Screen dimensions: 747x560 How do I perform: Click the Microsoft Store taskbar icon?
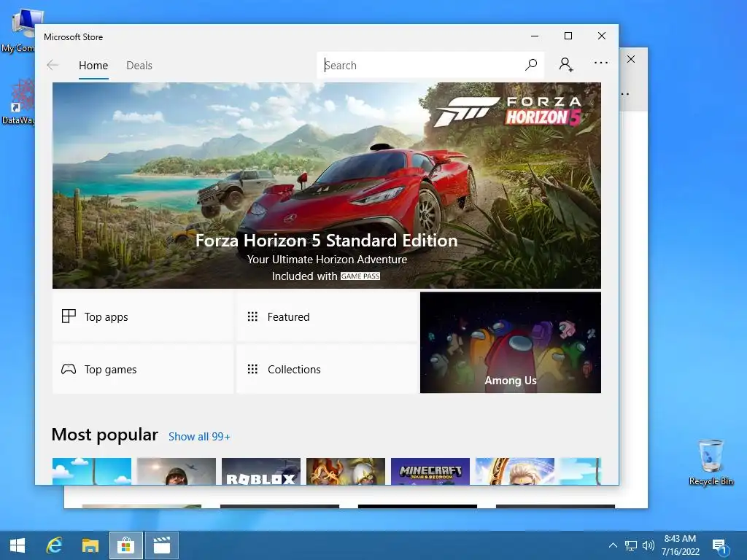pos(125,545)
